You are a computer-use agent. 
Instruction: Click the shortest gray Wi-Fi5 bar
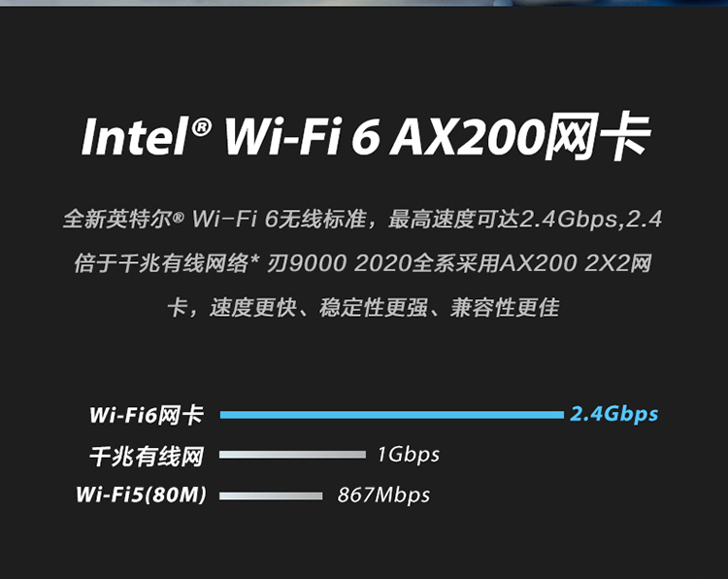(271, 495)
